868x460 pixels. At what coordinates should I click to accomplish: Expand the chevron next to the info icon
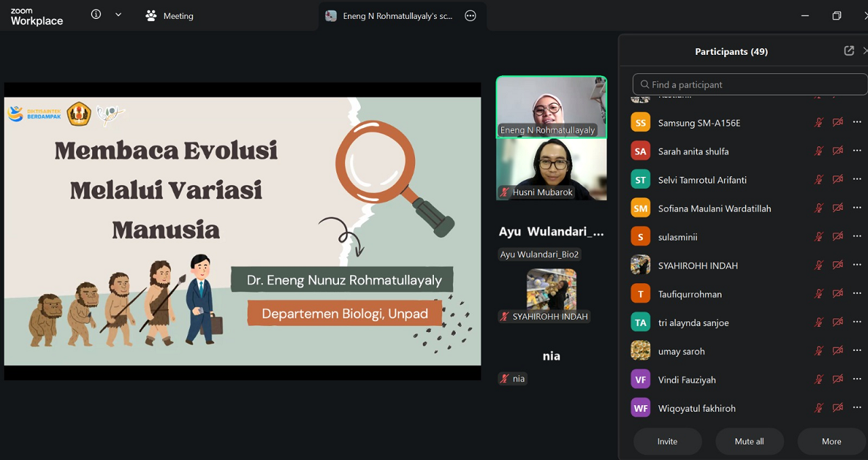[118, 15]
